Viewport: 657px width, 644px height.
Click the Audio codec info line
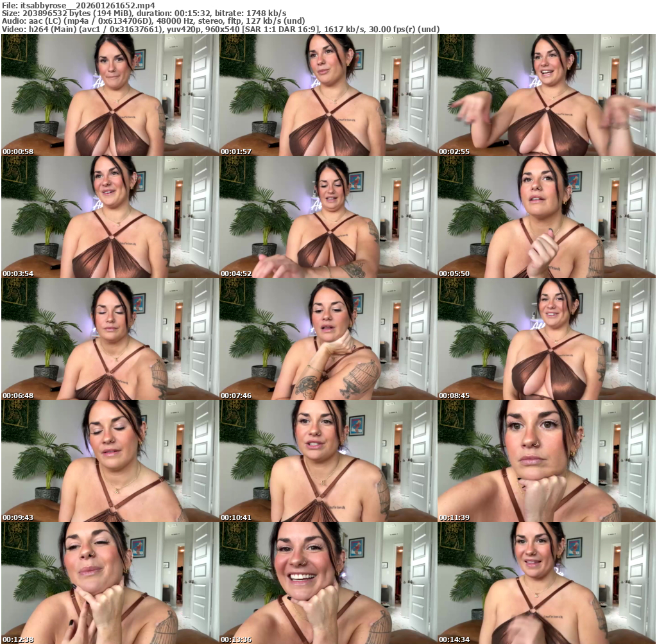153,21
